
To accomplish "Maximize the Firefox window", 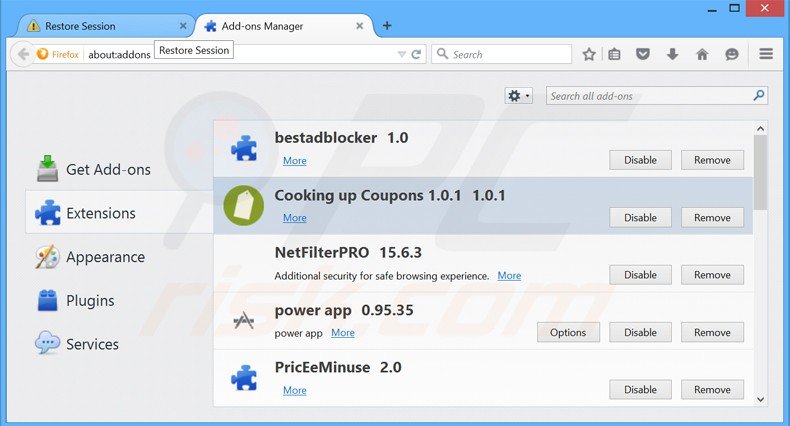I will click(x=735, y=8).
